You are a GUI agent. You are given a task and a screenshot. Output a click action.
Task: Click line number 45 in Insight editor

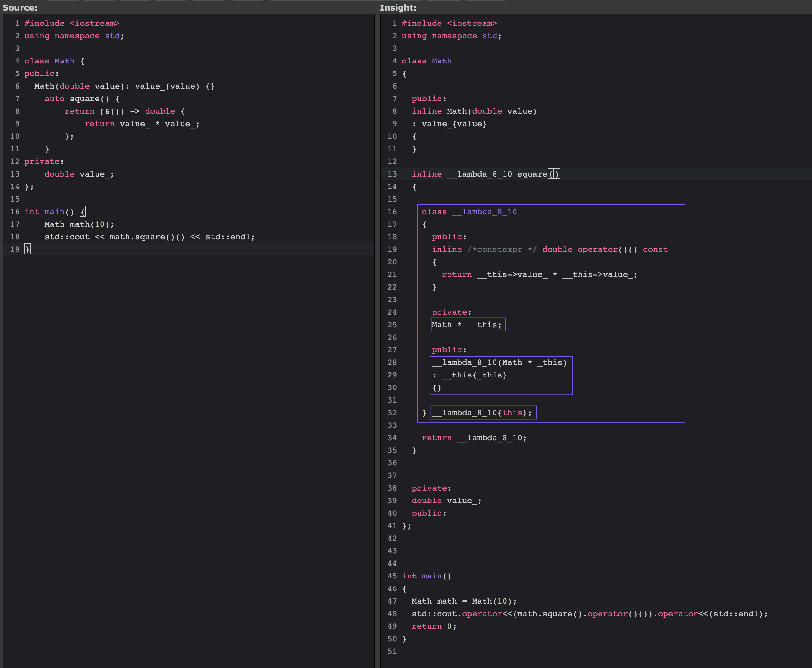(392, 576)
